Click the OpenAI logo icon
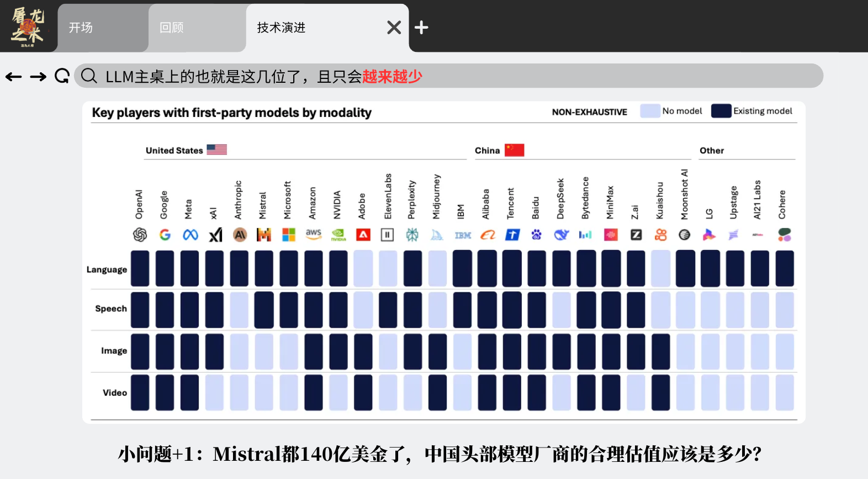 (x=140, y=235)
